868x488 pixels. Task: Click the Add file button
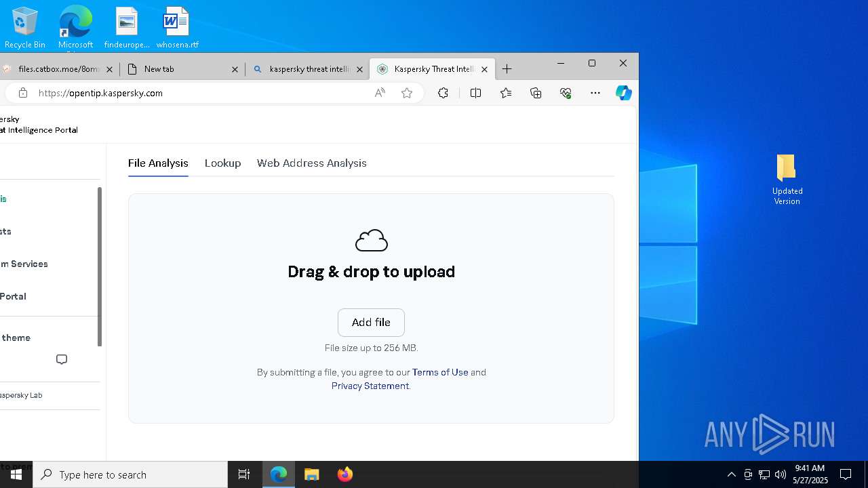pos(371,323)
